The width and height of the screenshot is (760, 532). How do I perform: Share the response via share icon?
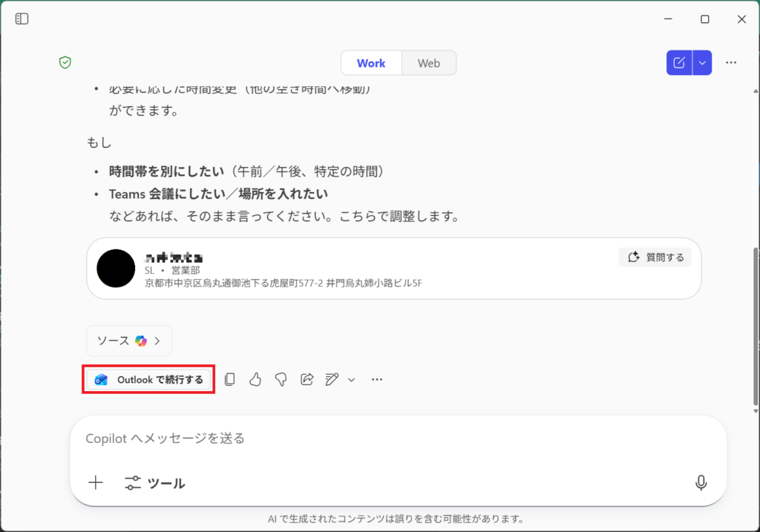point(307,379)
